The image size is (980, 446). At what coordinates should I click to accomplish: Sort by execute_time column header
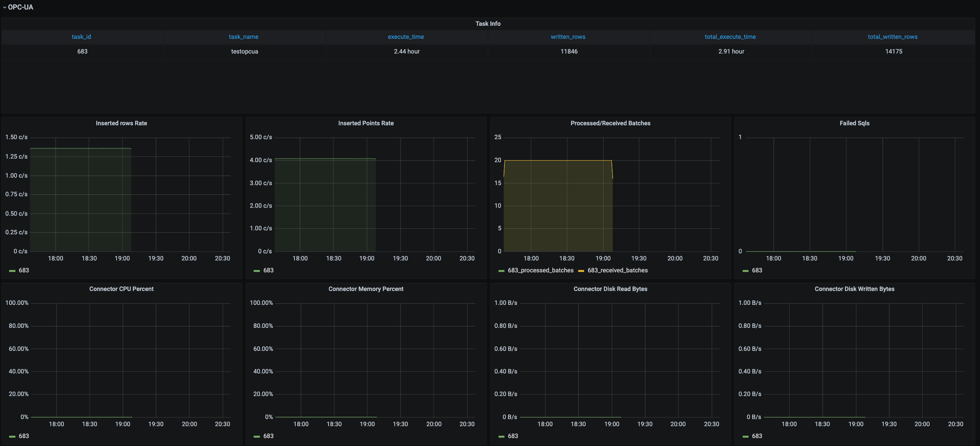point(405,37)
